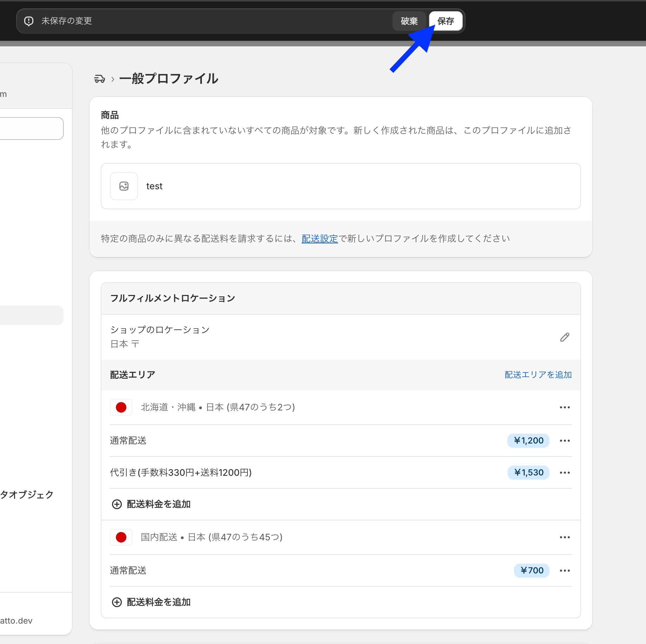Click 配送エリアを追加 link
646x644 pixels.
(538, 375)
